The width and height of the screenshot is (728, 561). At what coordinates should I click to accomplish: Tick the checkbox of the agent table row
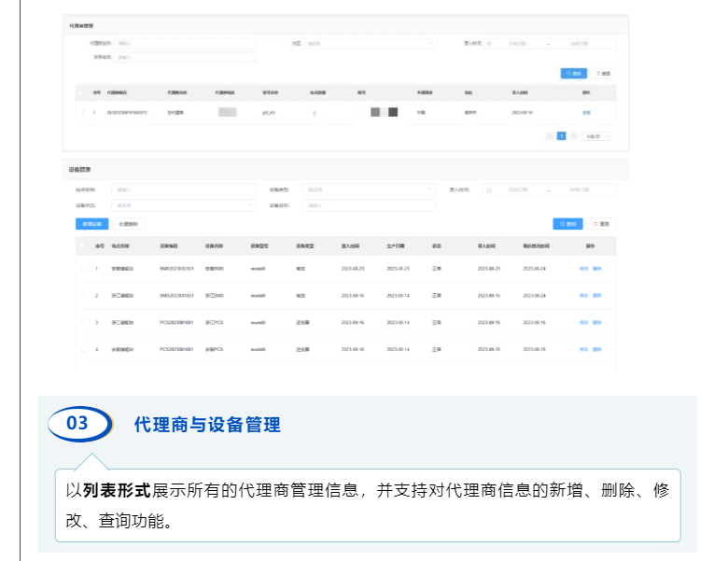(x=82, y=112)
